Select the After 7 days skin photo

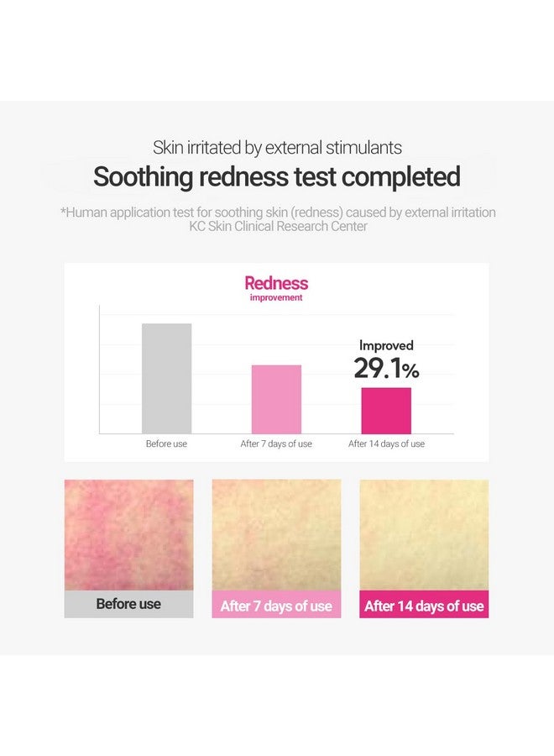(276, 535)
